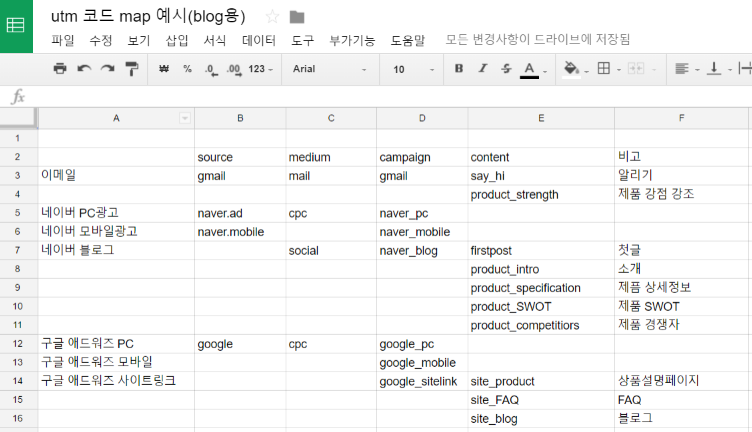Select cell containing google_sitelink
Viewport: 752px width, 432px height.
[422, 381]
